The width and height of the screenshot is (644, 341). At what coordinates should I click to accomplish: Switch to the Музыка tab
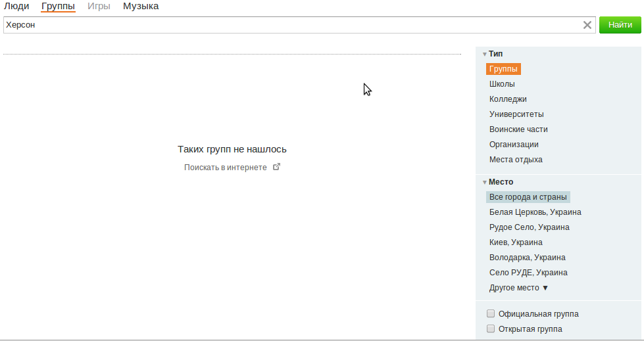[141, 6]
